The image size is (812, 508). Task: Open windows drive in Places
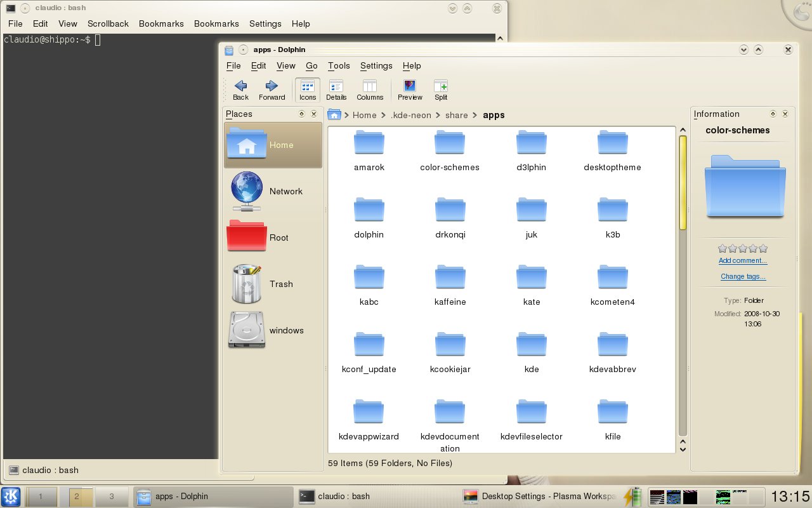[x=273, y=330]
